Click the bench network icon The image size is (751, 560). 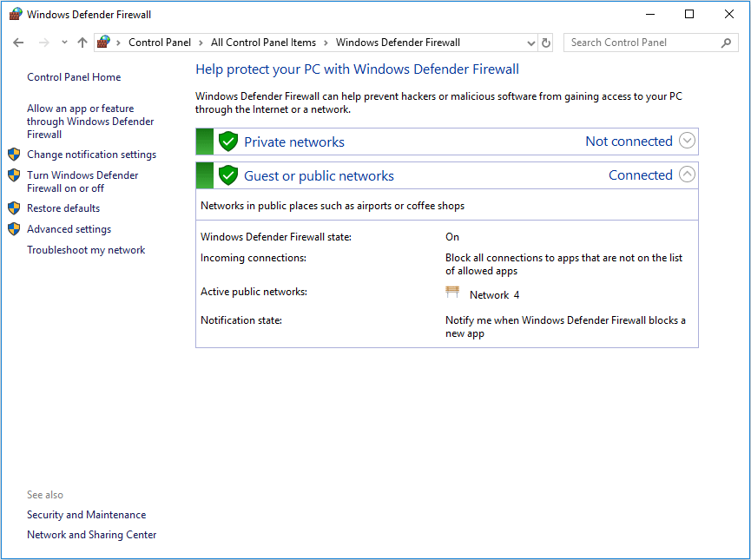452,292
